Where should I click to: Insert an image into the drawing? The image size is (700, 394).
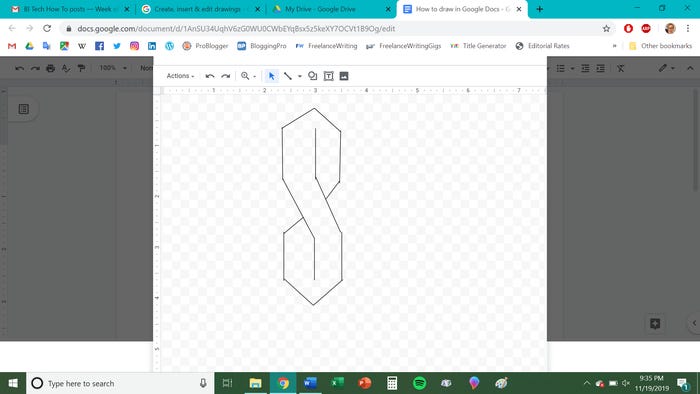[x=344, y=76]
